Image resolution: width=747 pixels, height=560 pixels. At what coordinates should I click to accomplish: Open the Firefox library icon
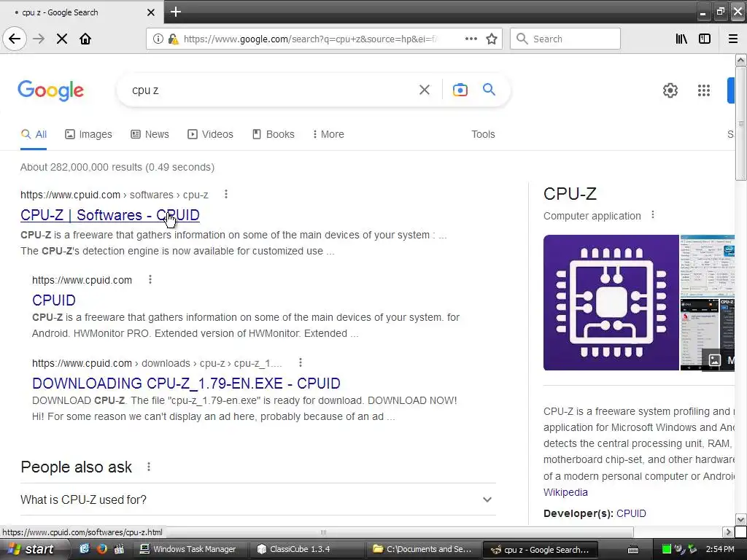pyautogui.click(x=681, y=39)
